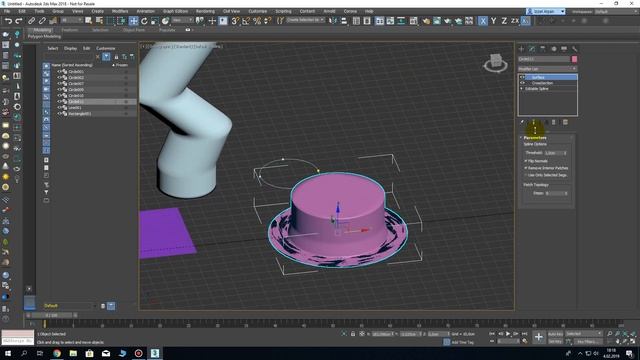Toggle Percent Snap icon
640x360 pixels.
(x=257, y=20)
